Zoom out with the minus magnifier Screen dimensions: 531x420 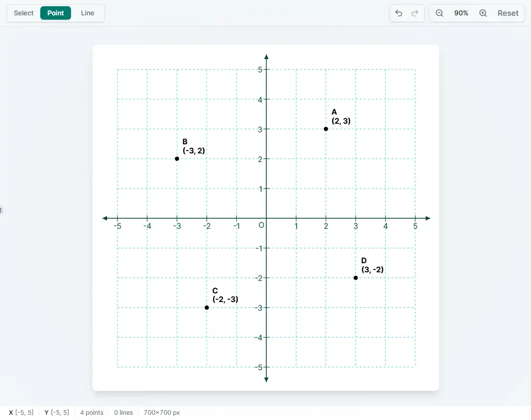point(439,13)
